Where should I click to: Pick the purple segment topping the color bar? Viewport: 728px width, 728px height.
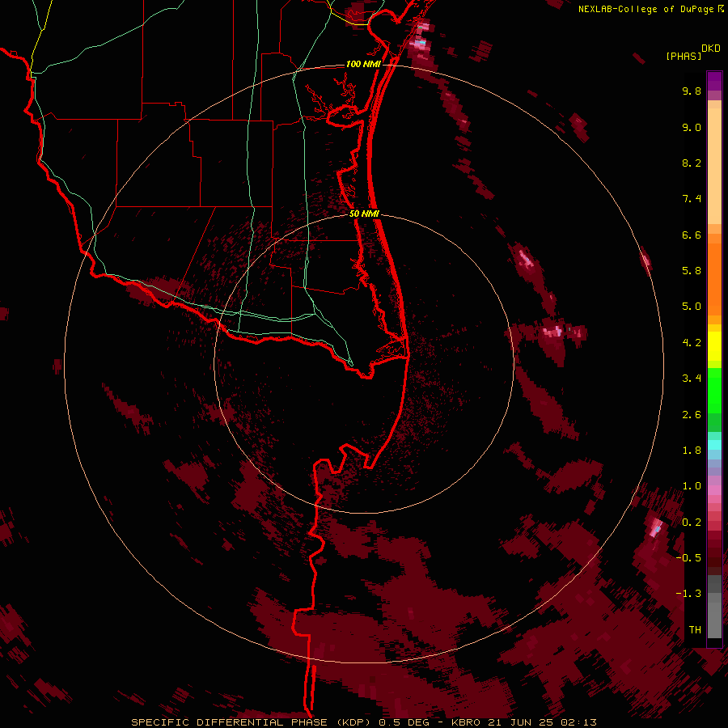(x=714, y=81)
